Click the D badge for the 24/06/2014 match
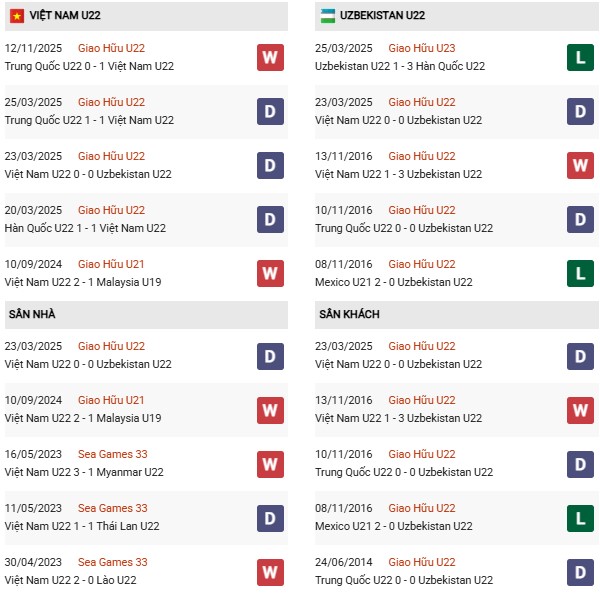Screen dimensions: 600x594 click(581, 571)
